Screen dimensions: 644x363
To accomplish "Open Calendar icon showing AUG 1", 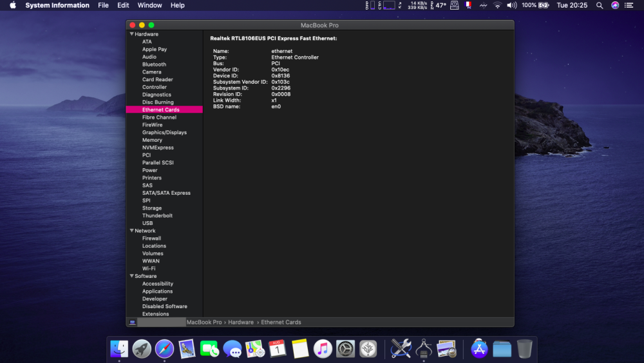I will [277, 349].
